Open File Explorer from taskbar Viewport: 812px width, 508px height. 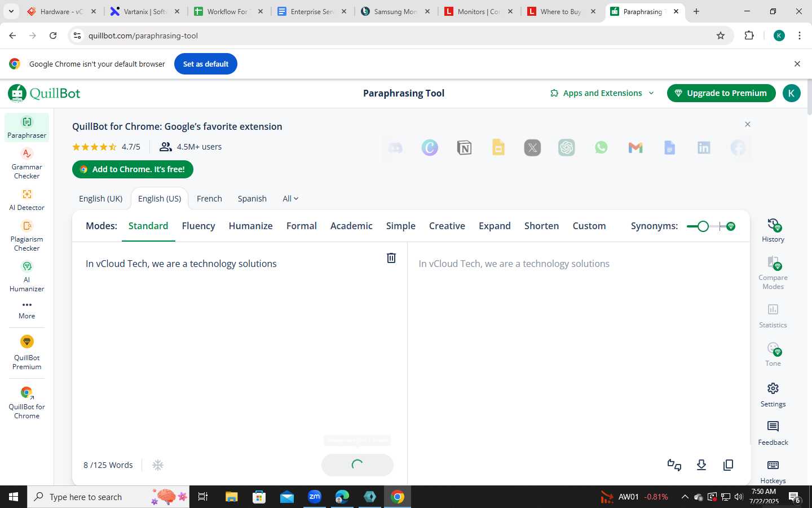[231, 497]
